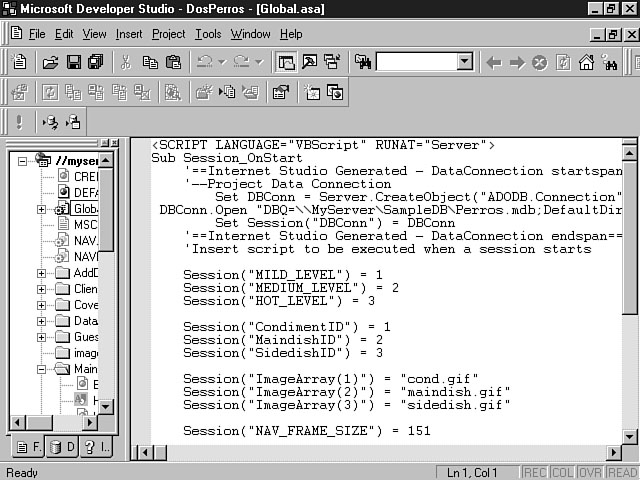Open the Find combo box dropdown arrow
Screen dimensions: 640x480
[464, 62]
